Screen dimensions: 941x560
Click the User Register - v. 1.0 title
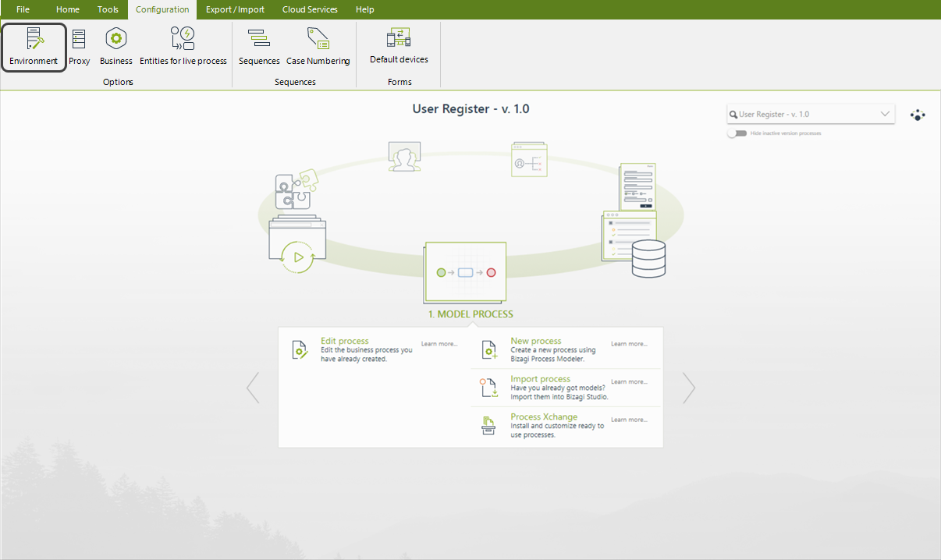pyautogui.click(x=470, y=109)
